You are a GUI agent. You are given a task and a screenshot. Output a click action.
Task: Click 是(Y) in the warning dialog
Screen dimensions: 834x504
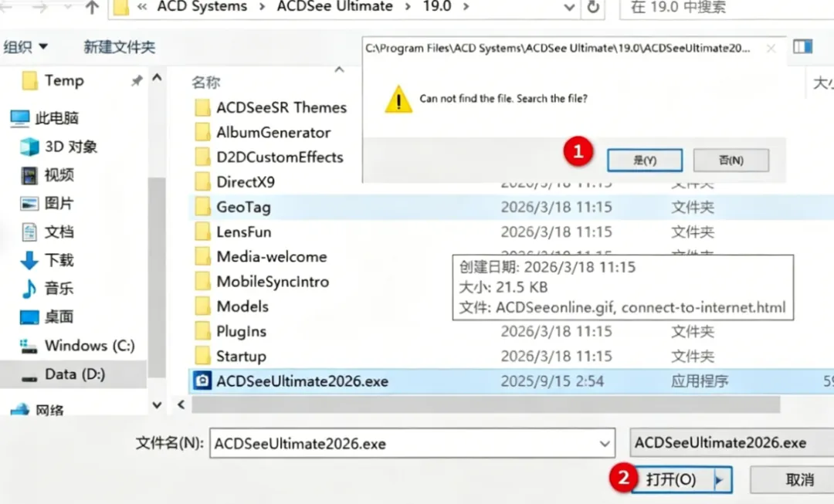click(645, 160)
